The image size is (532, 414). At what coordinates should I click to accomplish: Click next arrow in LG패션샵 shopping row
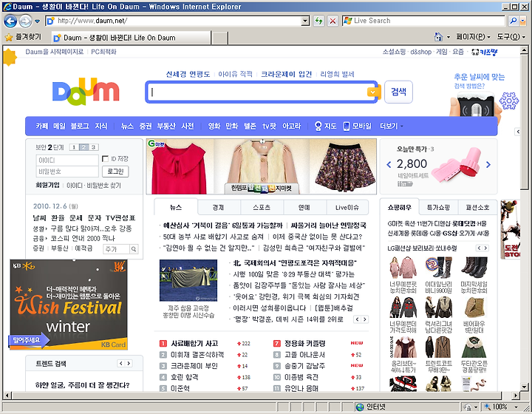(486, 248)
